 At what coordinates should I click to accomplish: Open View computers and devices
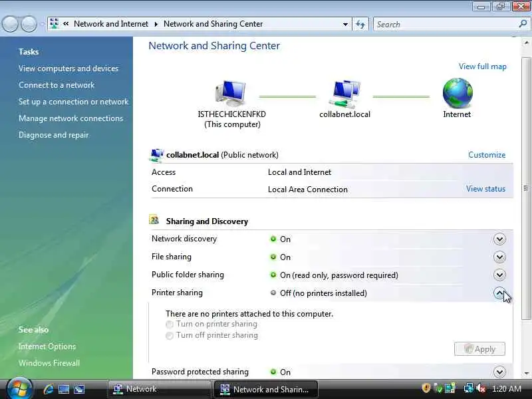click(68, 68)
